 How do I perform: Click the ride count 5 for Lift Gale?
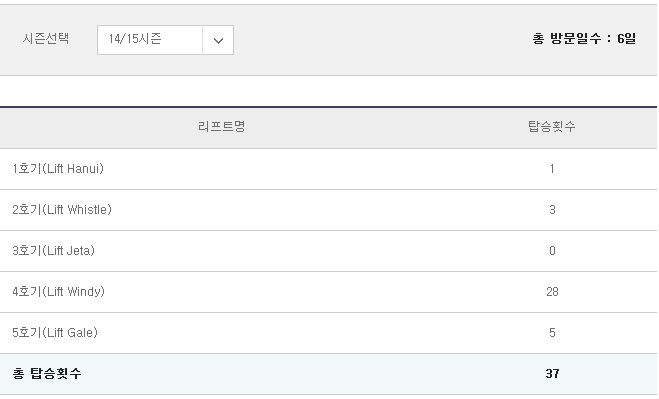point(552,333)
